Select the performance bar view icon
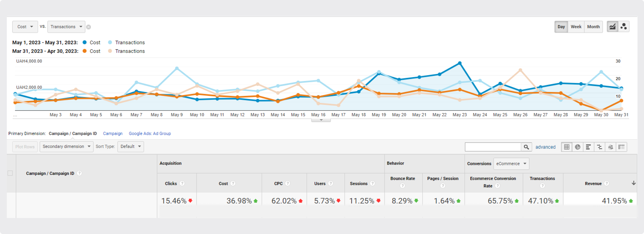 [589, 147]
